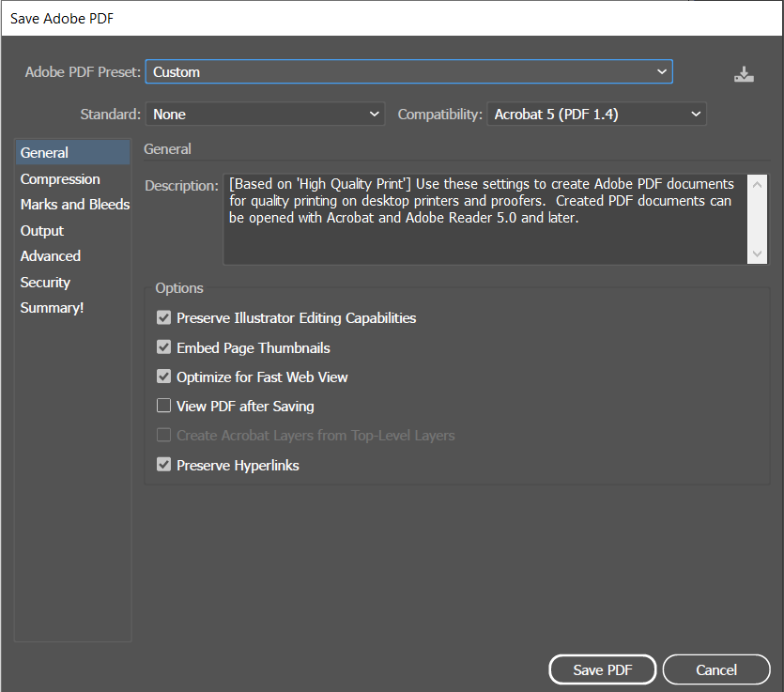Click the Save PDF button

pyautogui.click(x=603, y=669)
